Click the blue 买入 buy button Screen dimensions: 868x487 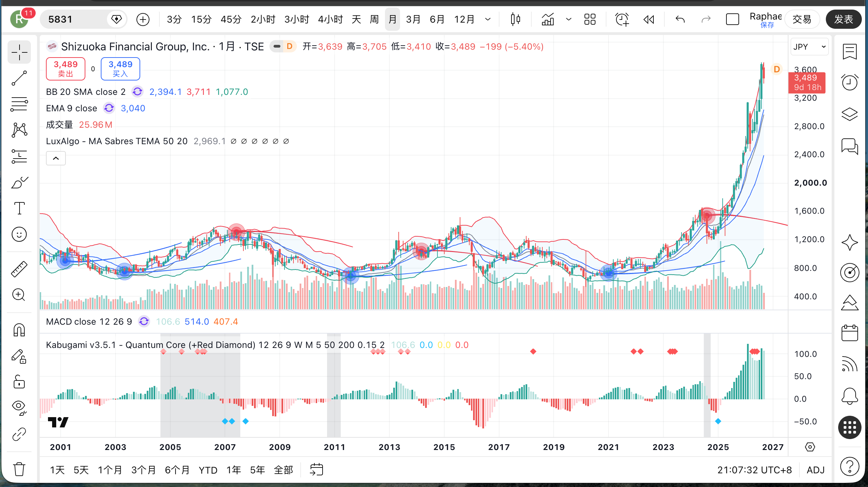coord(120,69)
